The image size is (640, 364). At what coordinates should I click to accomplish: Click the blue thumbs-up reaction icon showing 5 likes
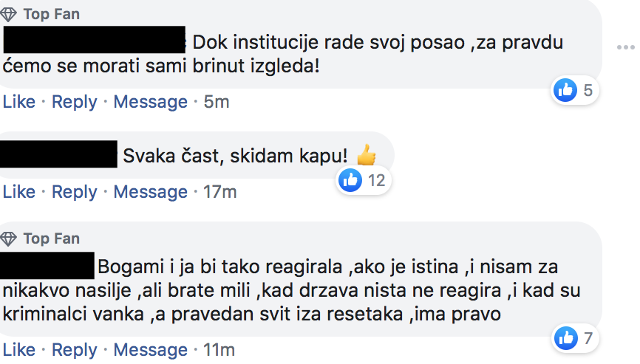pyautogui.click(x=565, y=90)
